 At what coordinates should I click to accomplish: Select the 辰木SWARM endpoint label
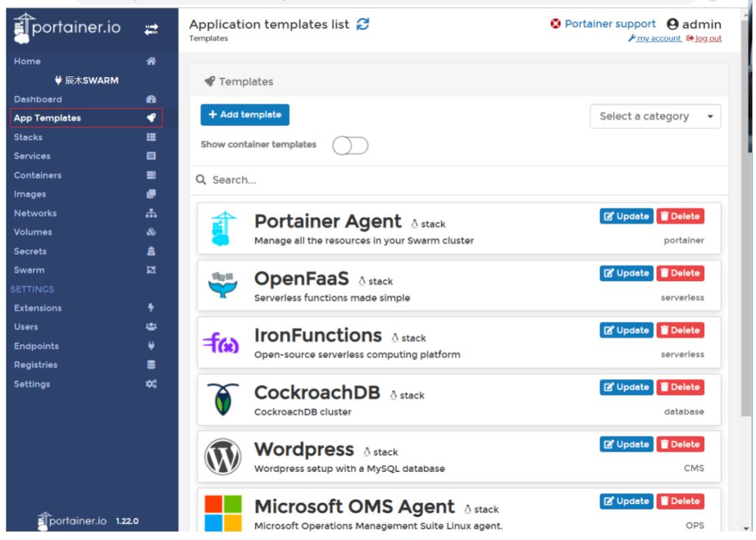coord(87,81)
